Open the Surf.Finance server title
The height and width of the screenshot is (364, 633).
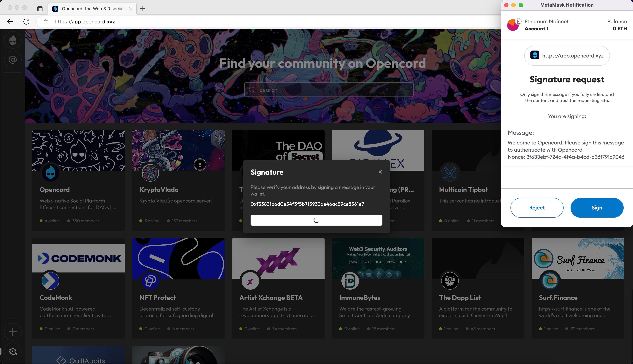pos(558,298)
